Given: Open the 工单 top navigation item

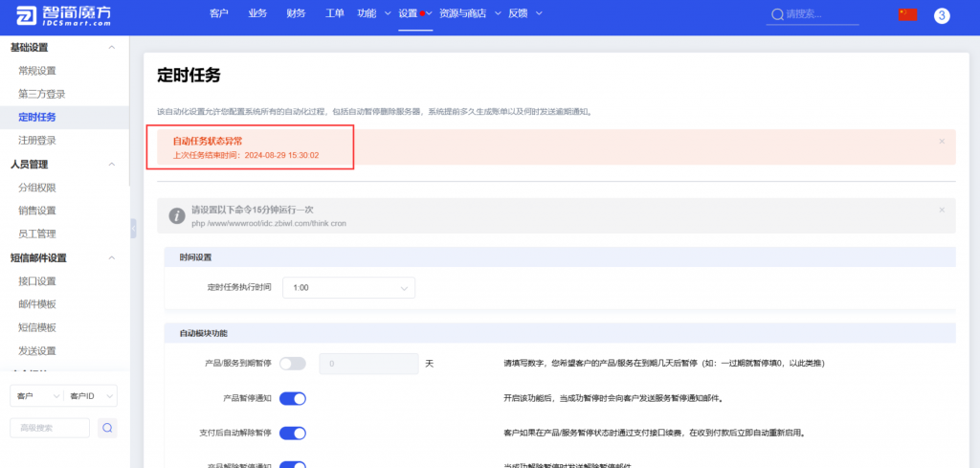Looking at the screenshot, I should (334, 13).
